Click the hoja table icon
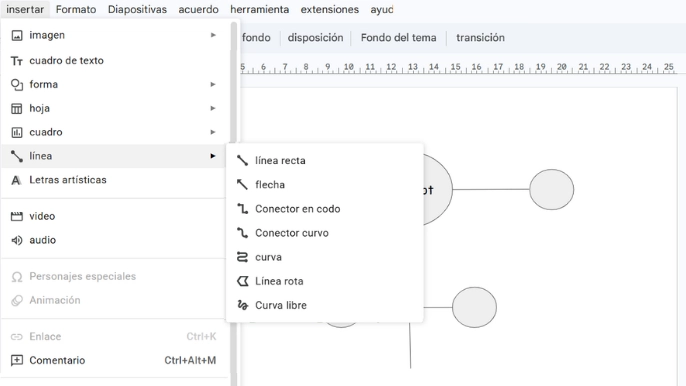Screen dimensions: 686x386 pyautogui.click(x=17, y=109)
